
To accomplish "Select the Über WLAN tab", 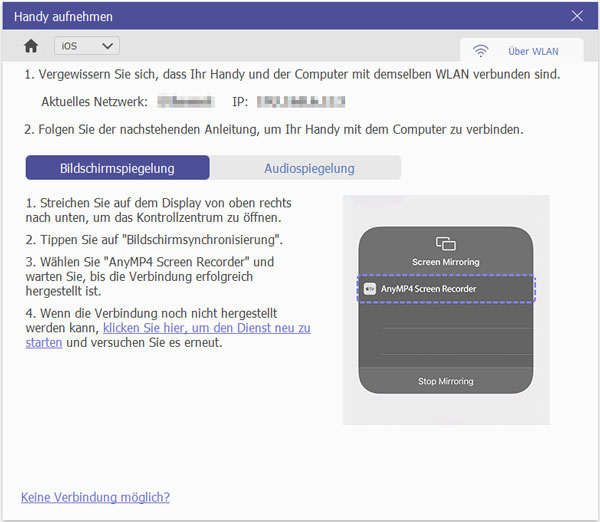I will coord(521,51).
